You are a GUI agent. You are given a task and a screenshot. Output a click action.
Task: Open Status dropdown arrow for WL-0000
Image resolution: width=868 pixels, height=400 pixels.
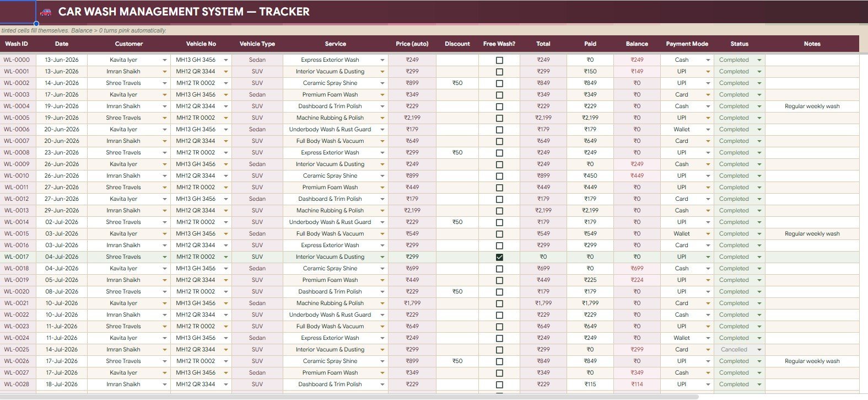[x=759, y=60]
